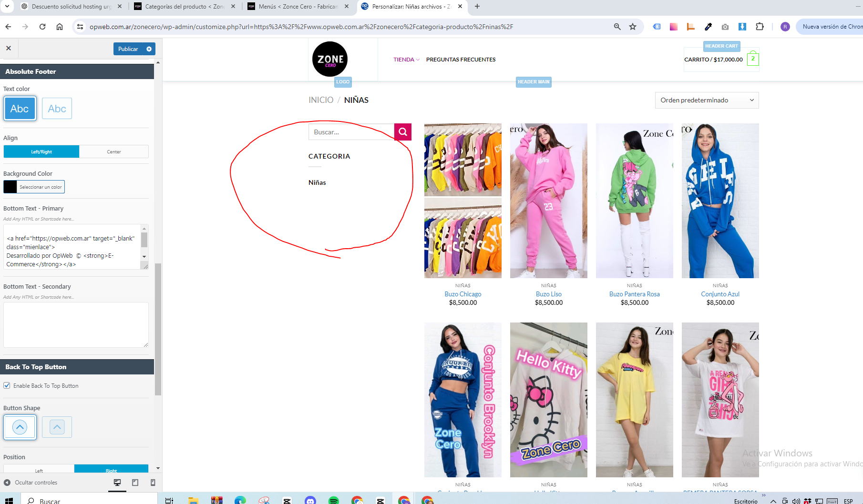Open the Windows Start menu
863x504 pixels.
coord(9,500)
